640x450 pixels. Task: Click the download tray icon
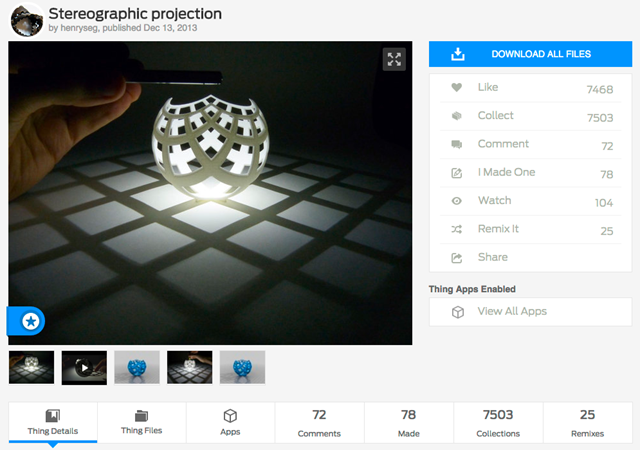click(458, 54)
